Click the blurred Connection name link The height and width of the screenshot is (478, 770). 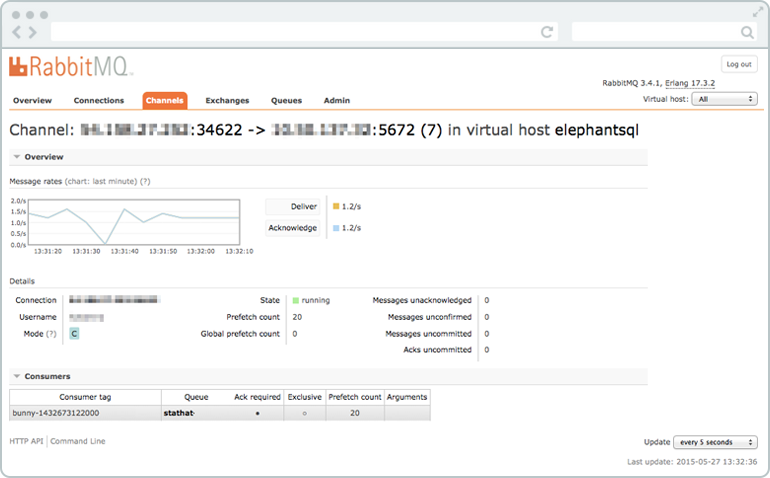pyautogui.click(x=113, y=300)
